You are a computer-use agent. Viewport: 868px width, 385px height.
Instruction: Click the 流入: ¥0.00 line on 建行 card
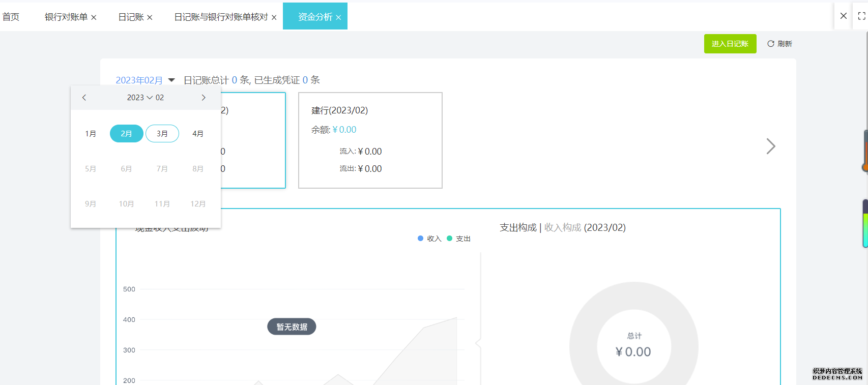[x=361, y=151]
